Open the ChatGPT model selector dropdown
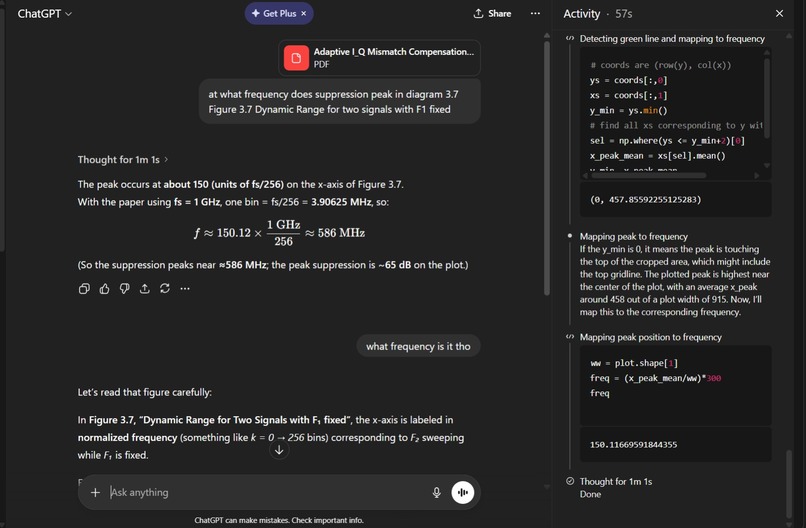 (45, 14)
